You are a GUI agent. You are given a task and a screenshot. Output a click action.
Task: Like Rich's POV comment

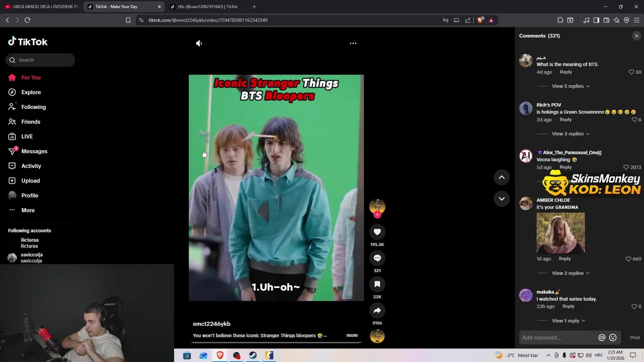click(634, 120)
